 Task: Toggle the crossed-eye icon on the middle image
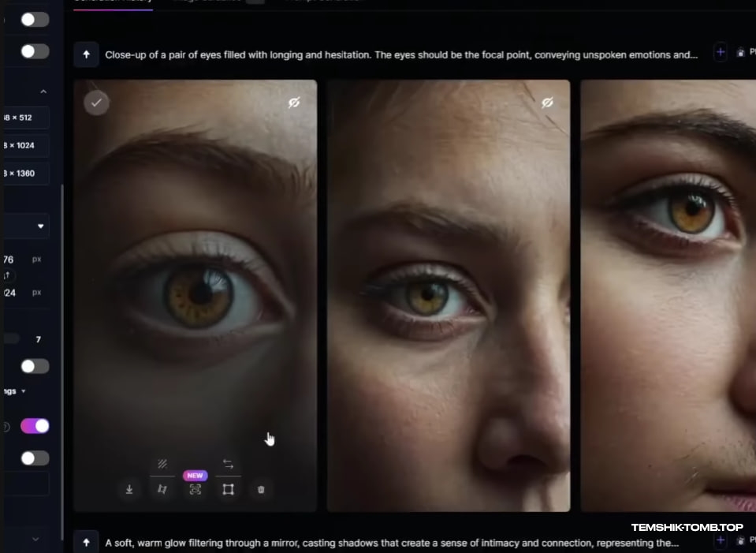547,103
